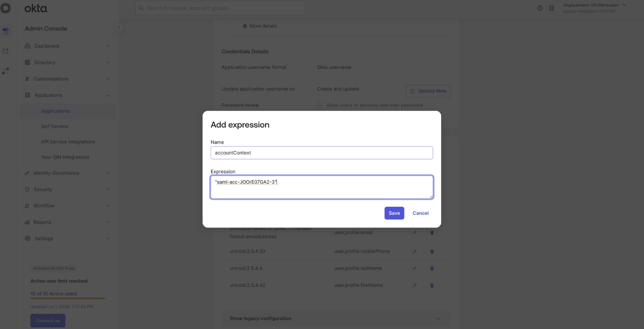644x329 pixels.
Task: Delete the user.profile.firstName attribute
Action: (432, 285)
